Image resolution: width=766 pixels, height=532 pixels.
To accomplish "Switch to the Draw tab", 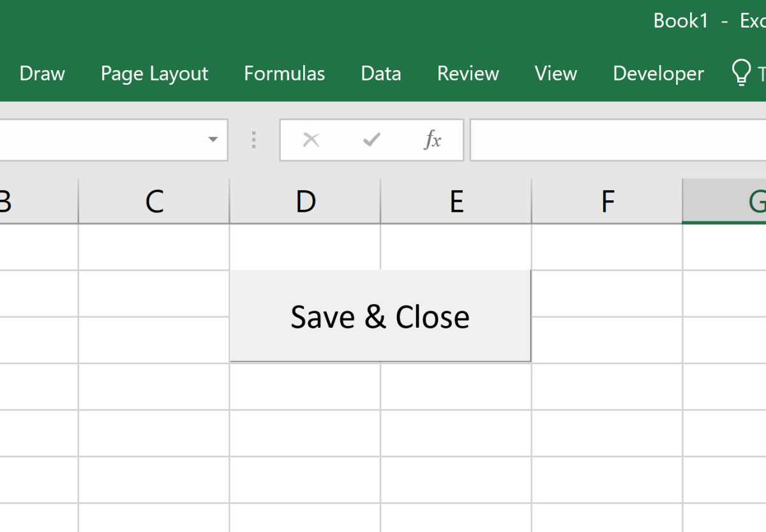I will click(x=41, y=73).
